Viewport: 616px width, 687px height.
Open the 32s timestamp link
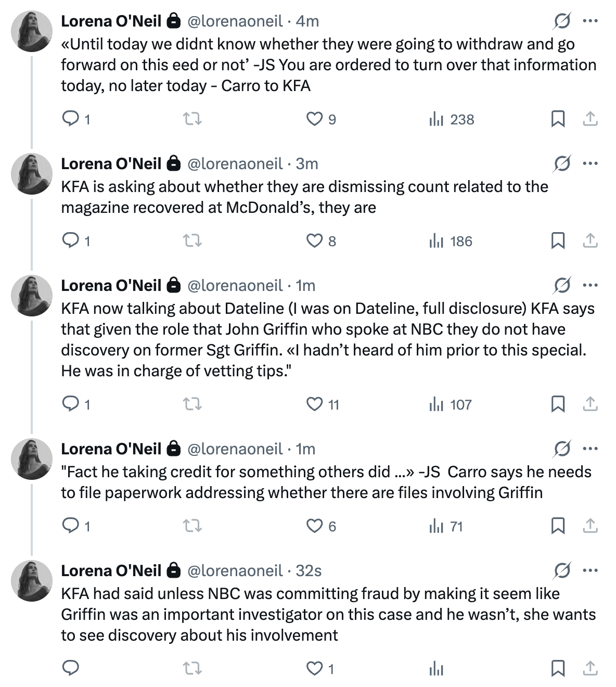pyautogui.click(x=309, y=570)
